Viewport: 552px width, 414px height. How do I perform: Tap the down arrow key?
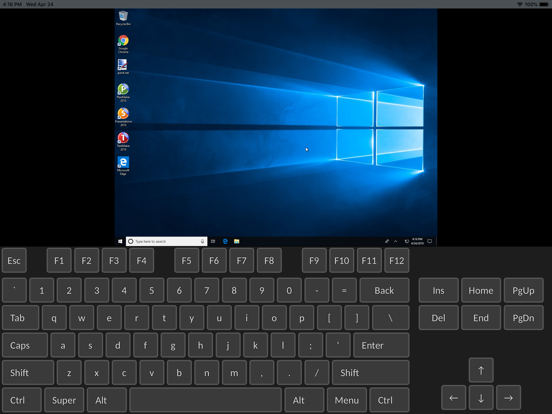pos(481,398)
